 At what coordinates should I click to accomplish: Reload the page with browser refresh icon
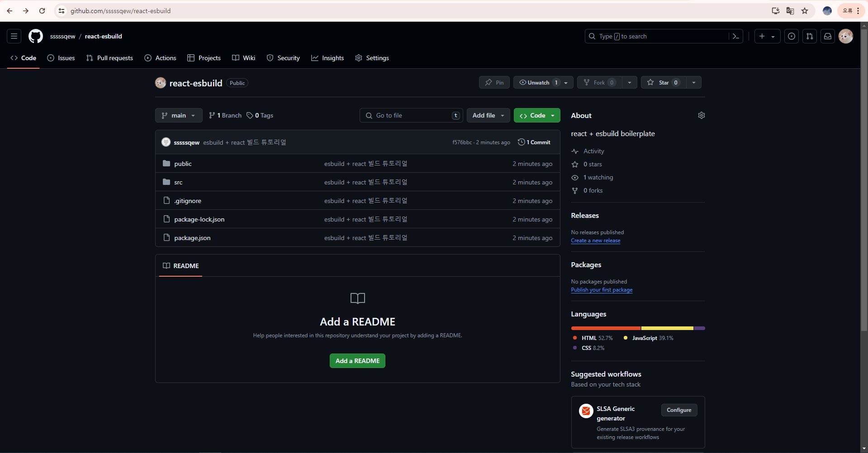[x=42, y=11]
